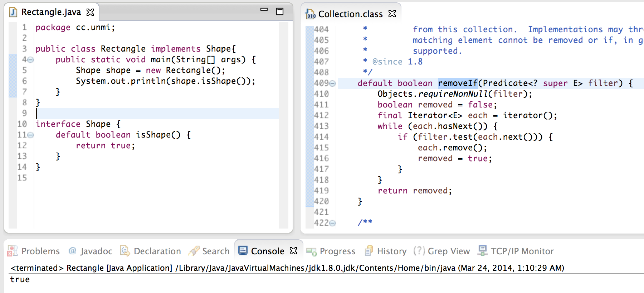Click the Javadoc view icon
This screenshot has width=644, height=293.
pos(73,251)
